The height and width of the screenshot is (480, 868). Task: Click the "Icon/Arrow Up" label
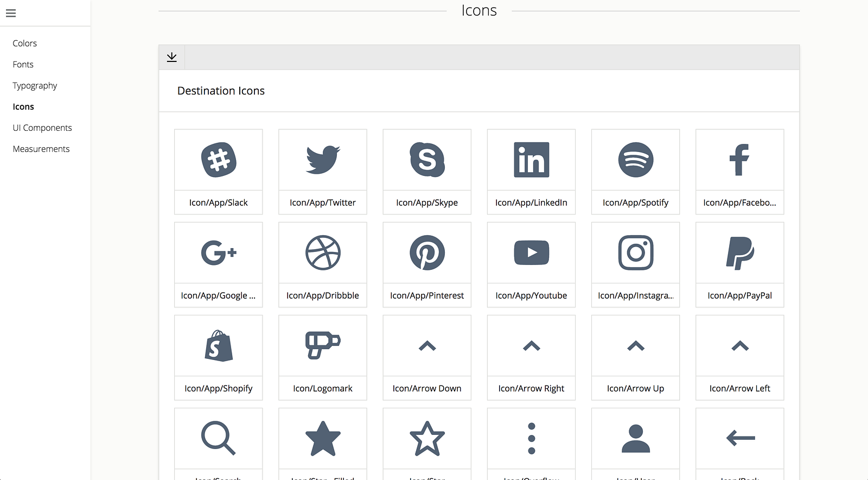635,388
